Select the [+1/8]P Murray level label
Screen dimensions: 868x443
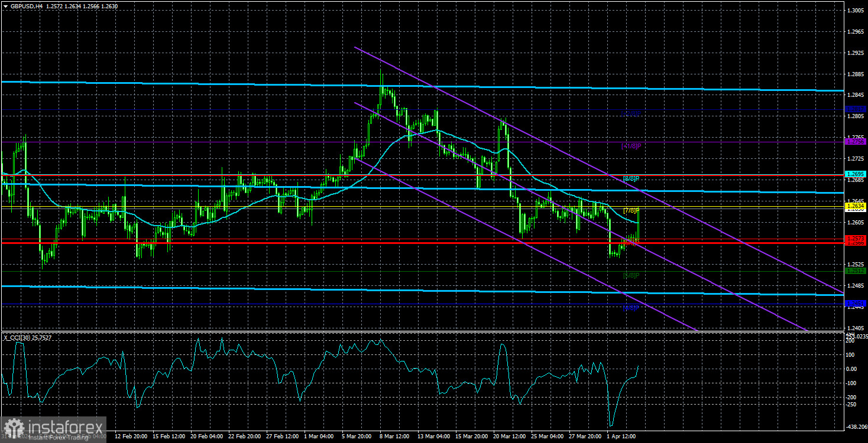[630, 145]
